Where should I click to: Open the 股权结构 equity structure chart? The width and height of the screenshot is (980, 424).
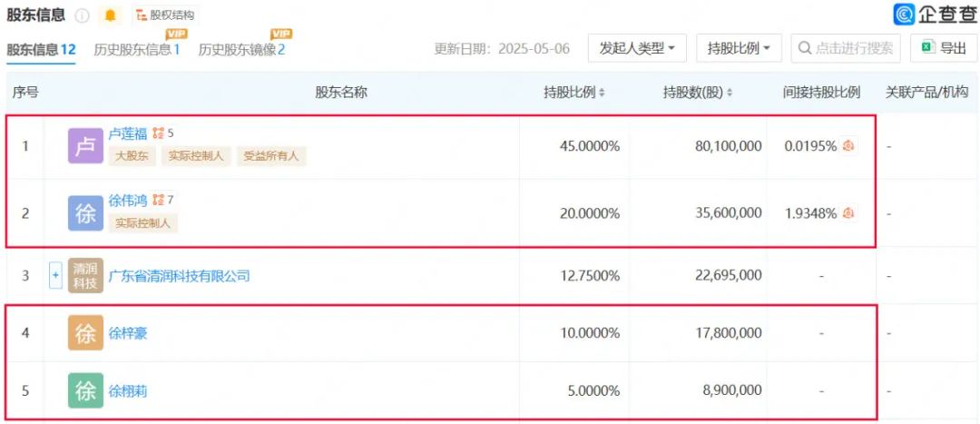tap(165, 15)
